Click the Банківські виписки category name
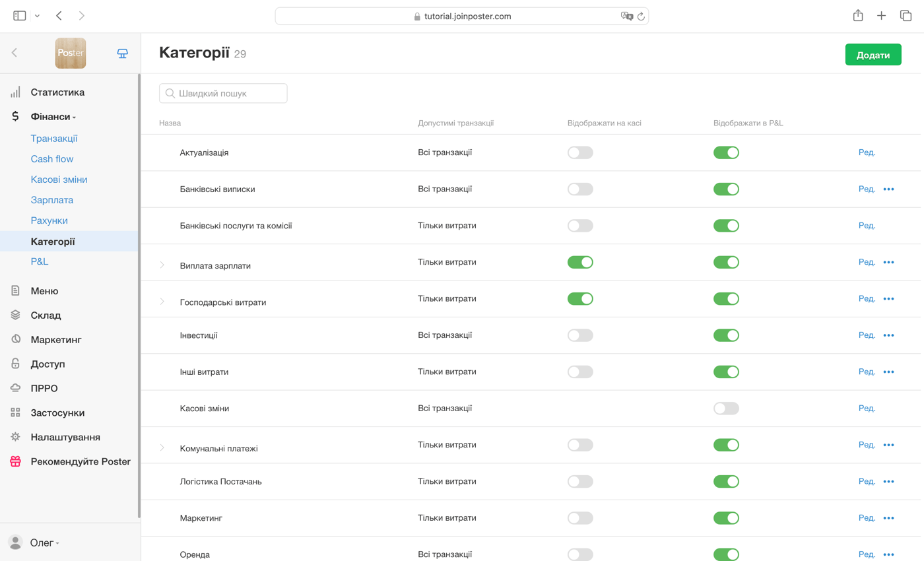The height and width of the screenshot is (561, 924). coord(217,189)
